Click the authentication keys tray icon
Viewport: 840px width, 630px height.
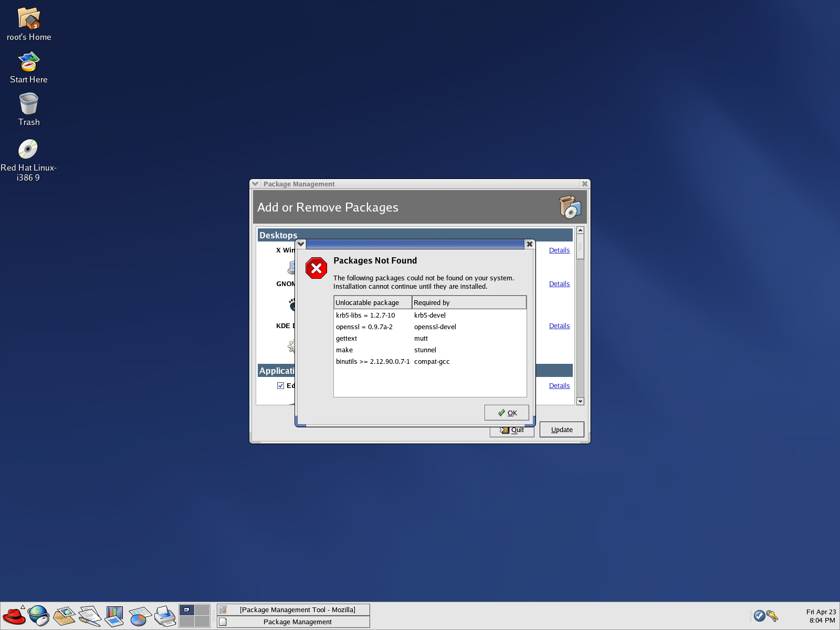pos(772,616)
